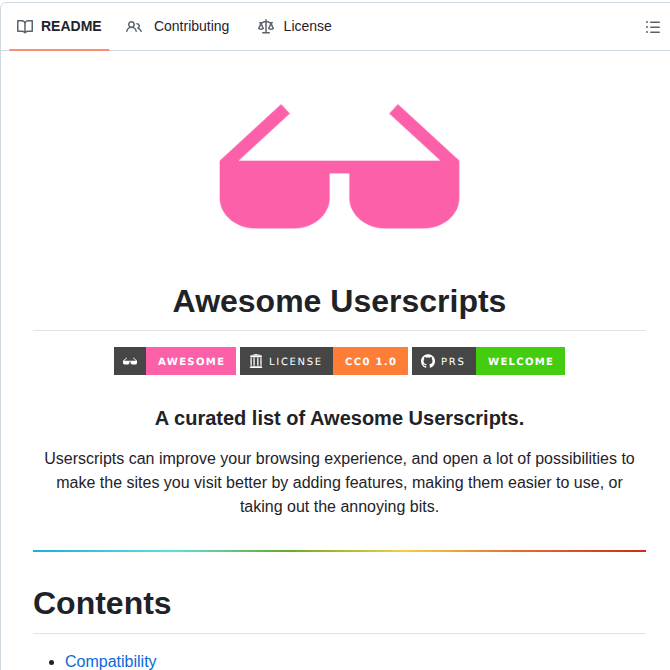The width and height of the screenshot is (670, 670).
Task: Click the people icon next to Contributing
Action: pos(134,26)
